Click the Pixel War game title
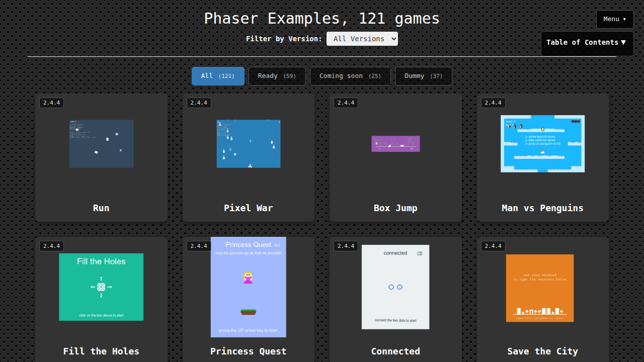The image size is (644, 362). [x=249, y=208]
